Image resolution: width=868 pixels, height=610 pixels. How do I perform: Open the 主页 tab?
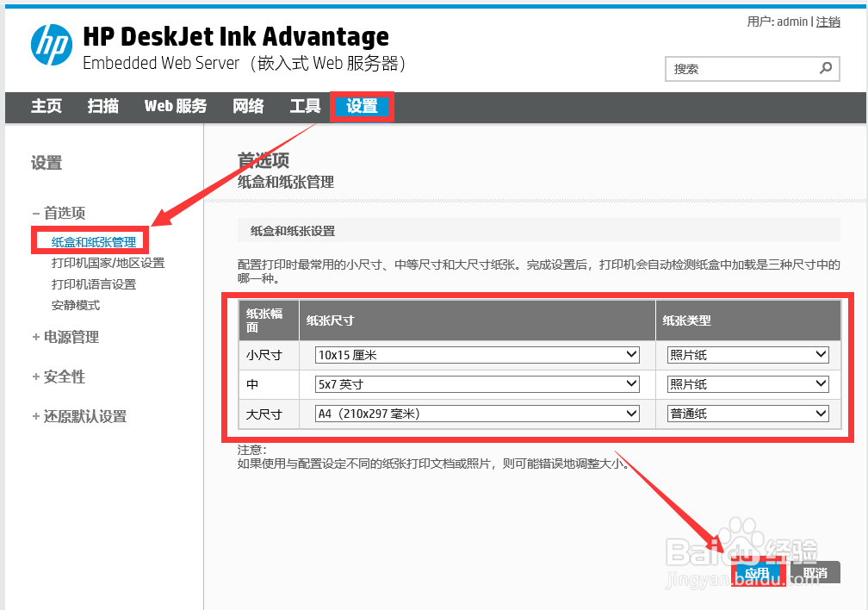(x=46, y=106)
